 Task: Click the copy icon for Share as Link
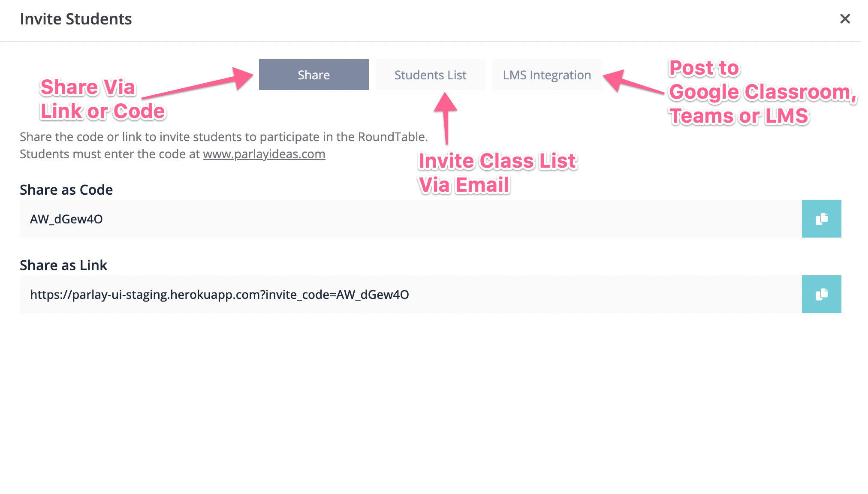click(x=822, y=294)
